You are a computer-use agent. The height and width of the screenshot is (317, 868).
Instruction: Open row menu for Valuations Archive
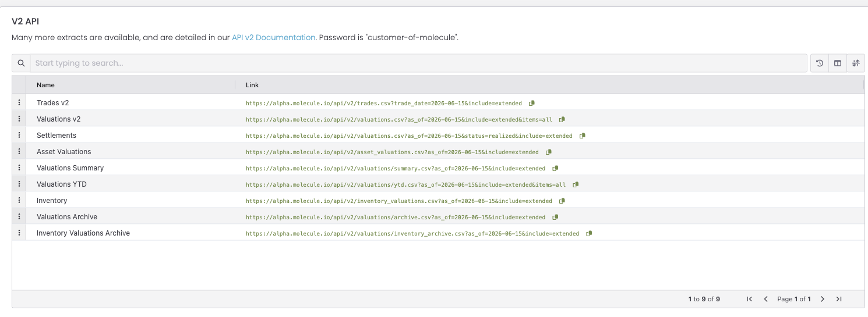[19, 216]
